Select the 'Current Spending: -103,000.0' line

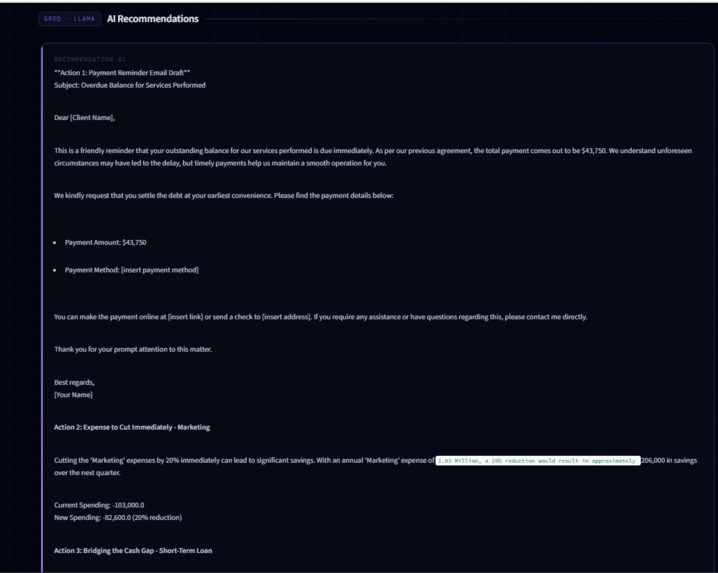pos(99,505)
